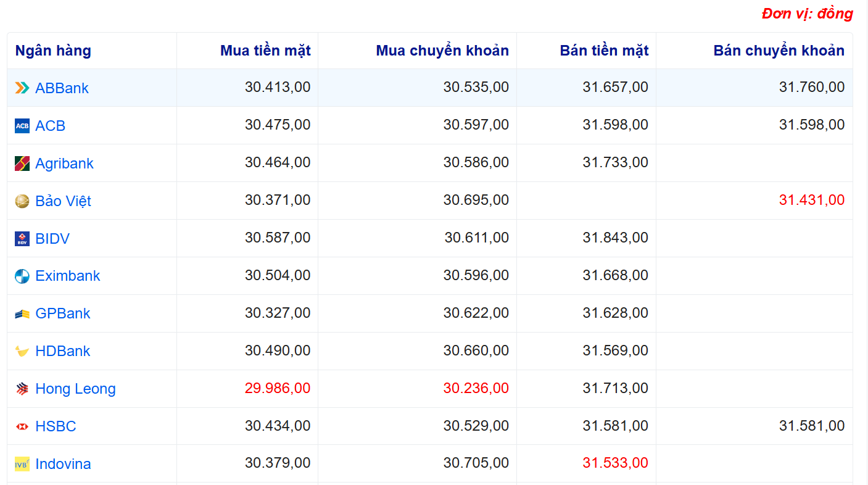Click the Agribank logo icon
The image size is (868, 485).
[x=22, y=164]
